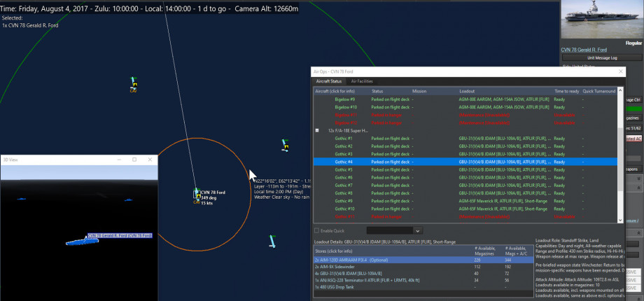The image size is (644, 301).
Task: Click the time and date status bar
Action: [x=150, y=8]
